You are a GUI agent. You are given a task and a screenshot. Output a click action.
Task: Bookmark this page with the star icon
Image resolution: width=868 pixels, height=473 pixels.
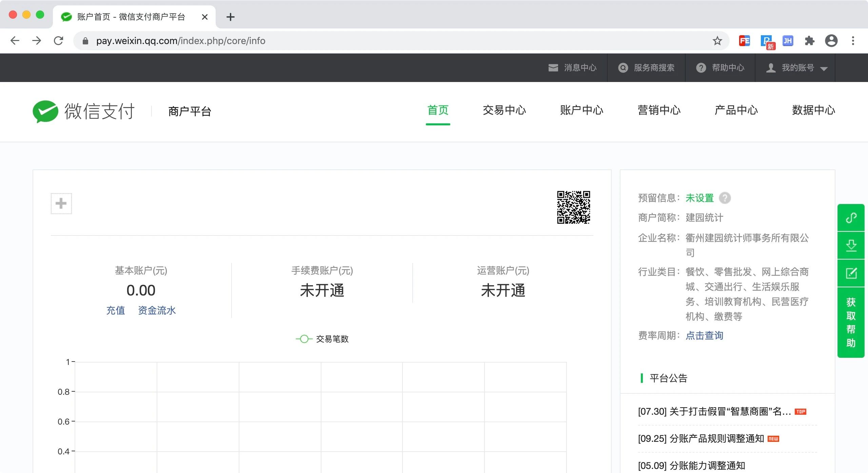(717, 41)
